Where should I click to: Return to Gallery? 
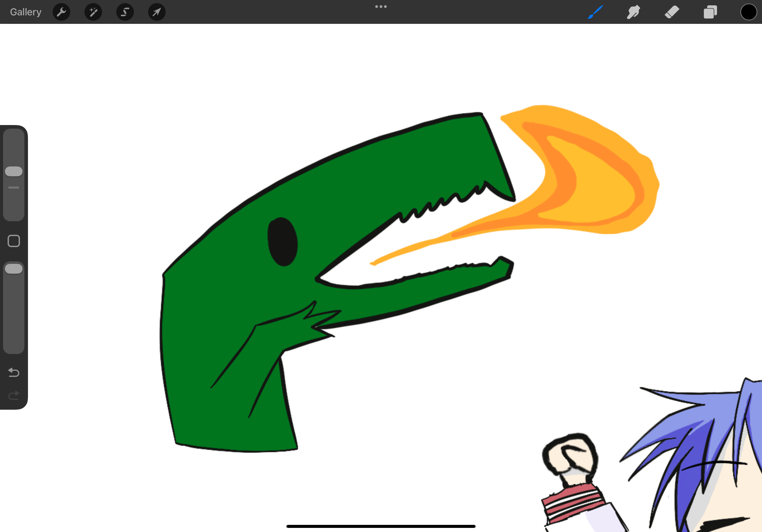pos(26,12)
